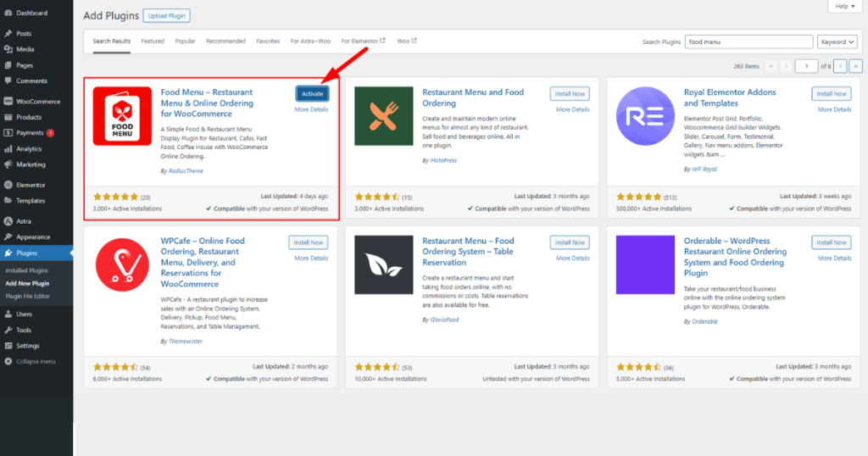Open the Keyword search type dropdown
Image resolution: width=868 pixels, height=456 pixels.
(x=837, y=42)
